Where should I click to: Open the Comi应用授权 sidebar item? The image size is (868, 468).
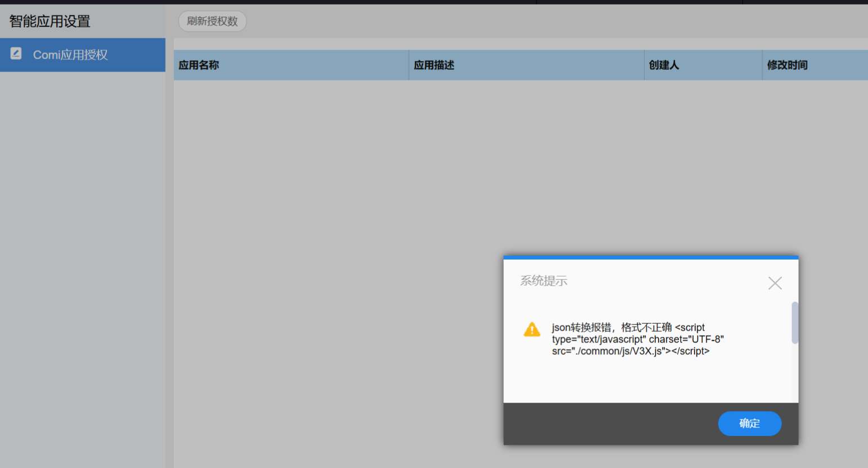point(83,55)
